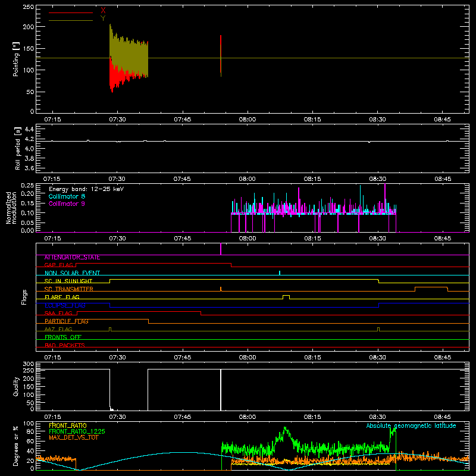Select the red "X" legend label

(x=103, y=11)
